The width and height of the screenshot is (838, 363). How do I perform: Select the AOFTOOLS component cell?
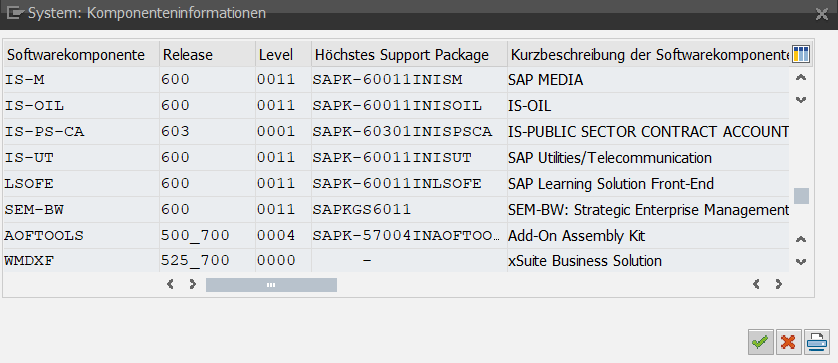(81, 236)
